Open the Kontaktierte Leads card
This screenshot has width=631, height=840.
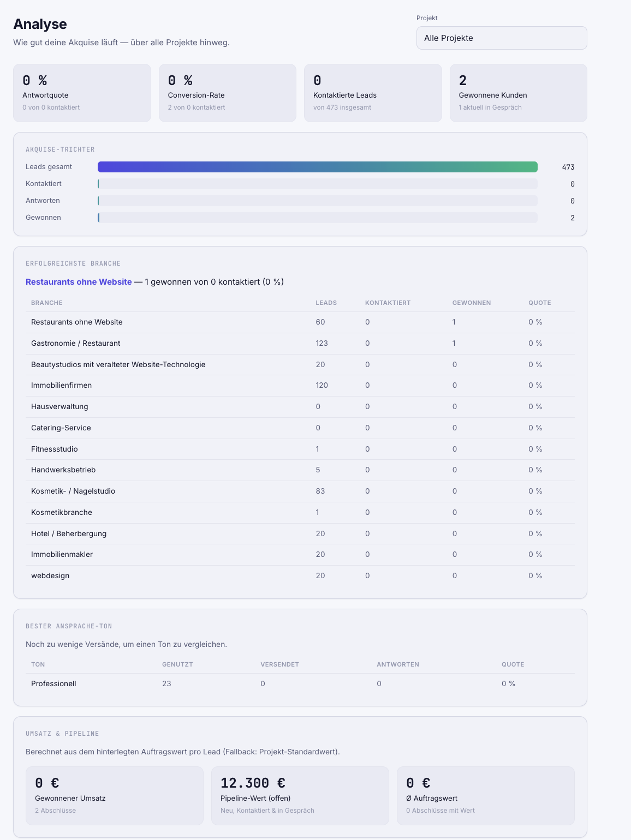[373, 93]
